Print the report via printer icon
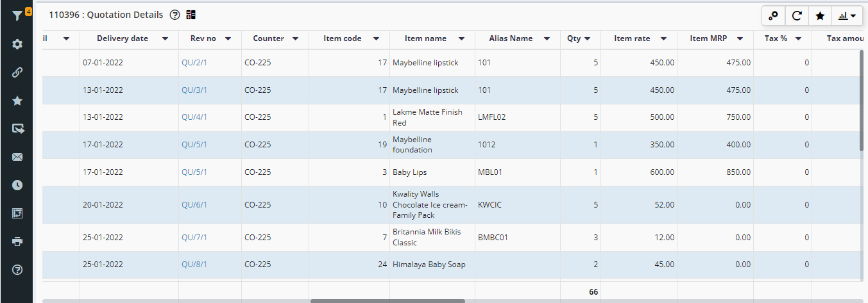This screenshot has width=868, height=303. click(17, 242)
